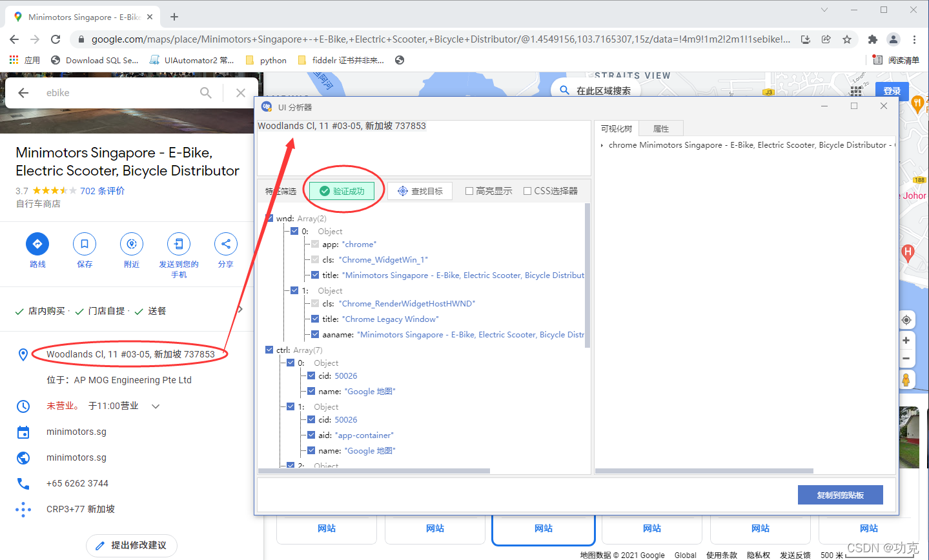This screenshot has width=929, height=560.
Task: Open the Google apps grid icon
Action: [857, 91]
